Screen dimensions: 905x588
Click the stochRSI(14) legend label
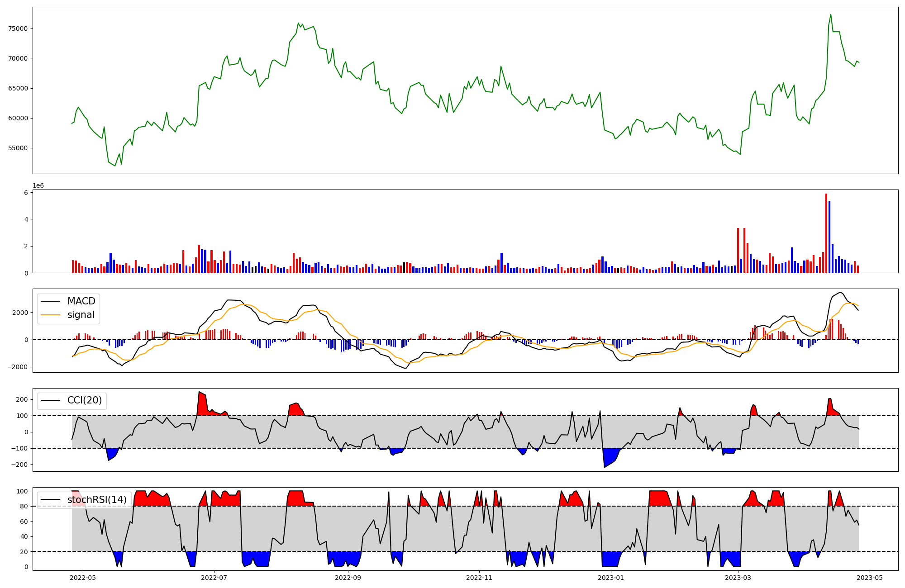tap(97, 500)
